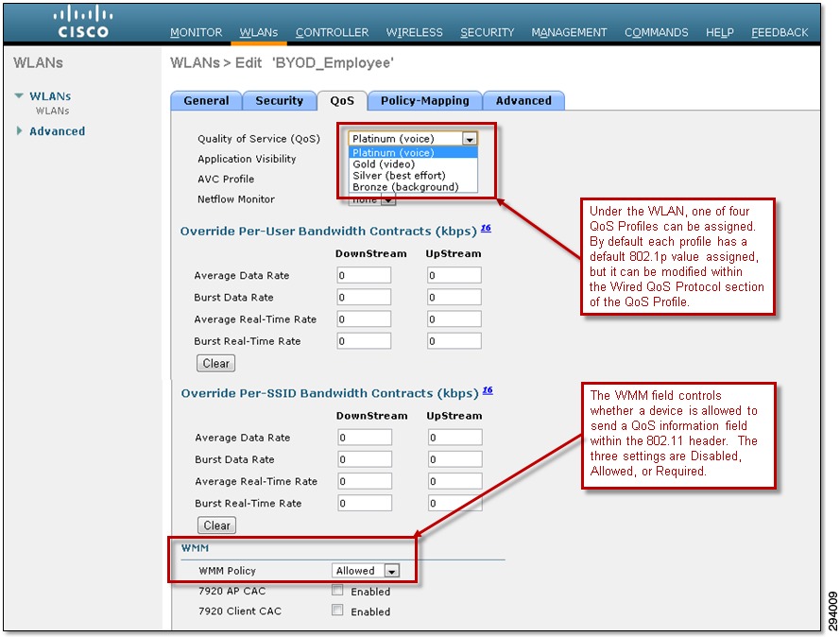Choose Silver (best effort) QoS option
The height and width of the screenshot is (637, 840).
tap(413, 176)
